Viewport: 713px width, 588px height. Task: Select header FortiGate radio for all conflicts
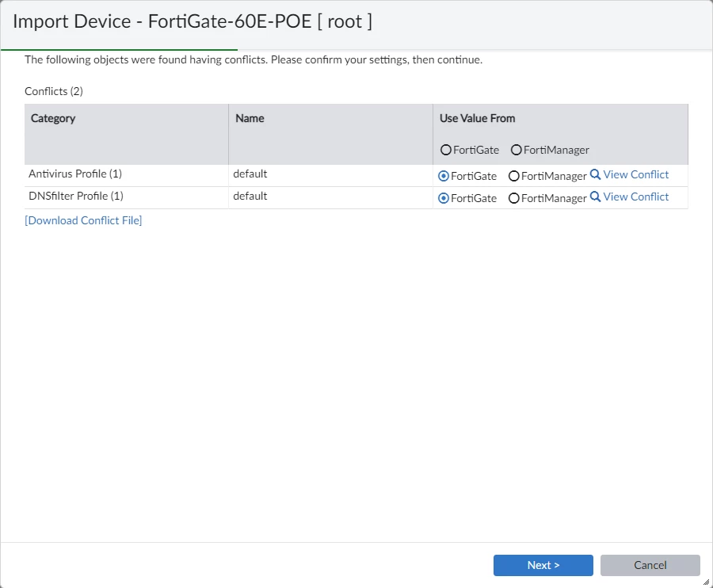445,150
